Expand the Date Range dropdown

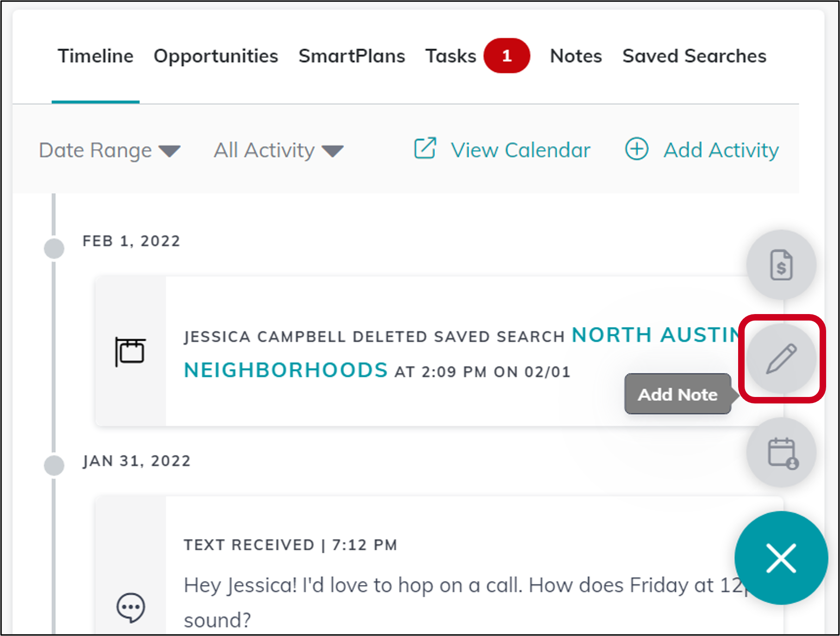point(109,151)
